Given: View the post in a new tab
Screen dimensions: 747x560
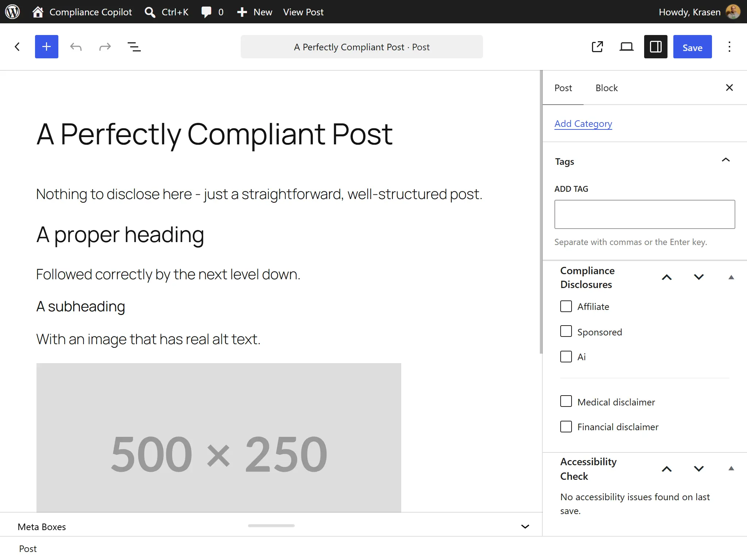Looking at the screenshot, I should [597, 47].
